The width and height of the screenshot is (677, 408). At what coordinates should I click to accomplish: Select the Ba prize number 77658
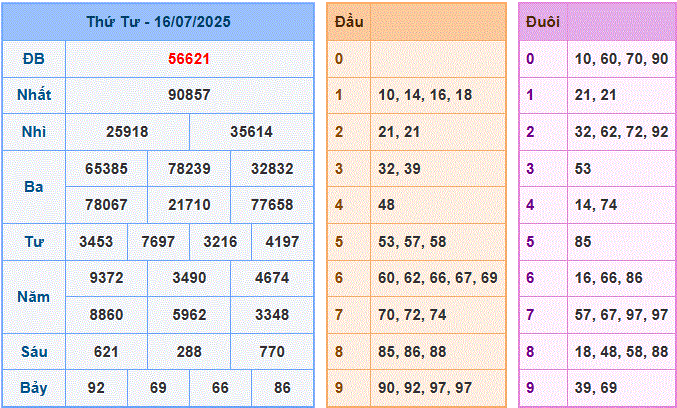click(x=272, y=205)
